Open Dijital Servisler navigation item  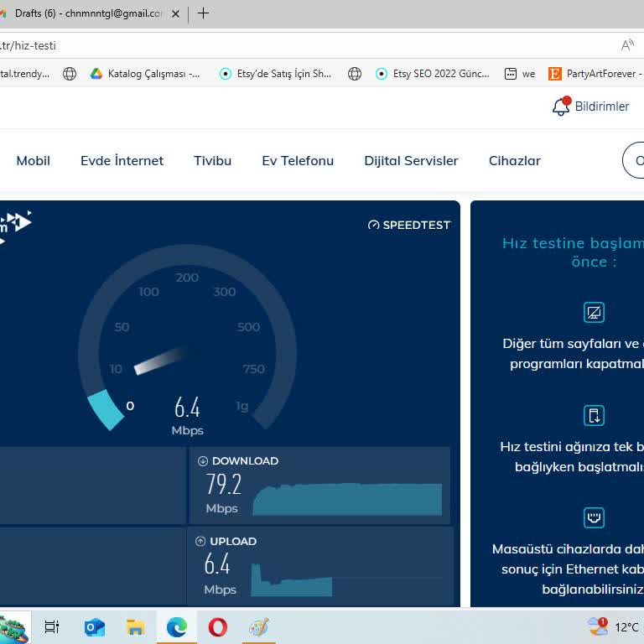(411, 160)
